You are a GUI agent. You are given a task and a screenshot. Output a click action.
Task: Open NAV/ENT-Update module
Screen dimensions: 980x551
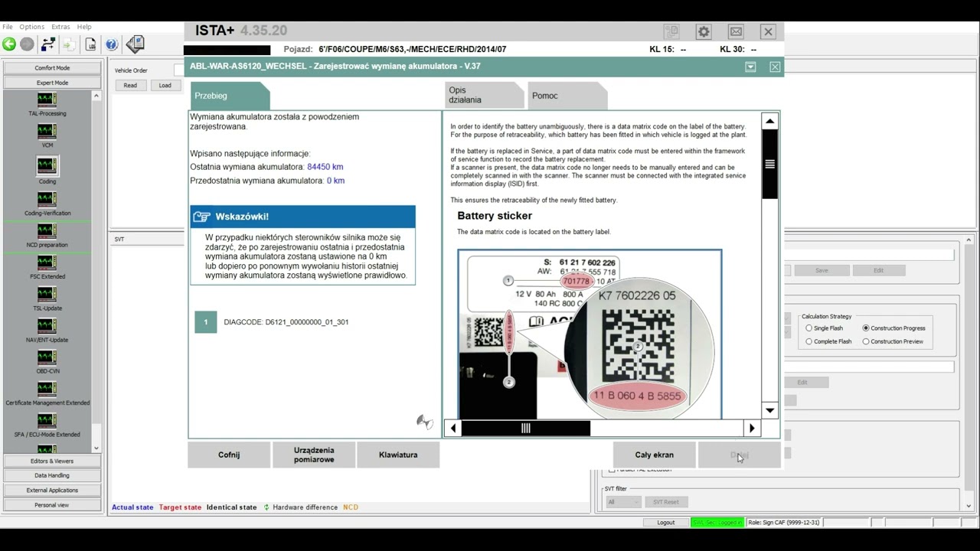[x=47, y=331]
